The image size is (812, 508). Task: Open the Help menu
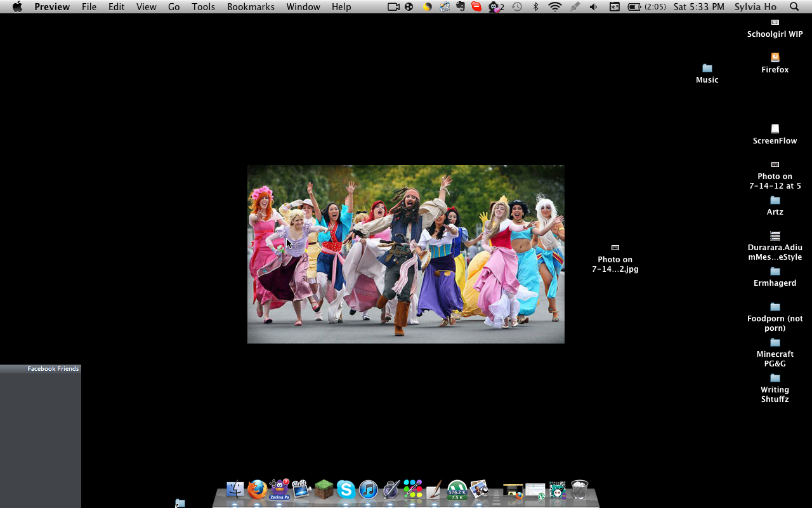pyautogui.click(x=341, y=7)
